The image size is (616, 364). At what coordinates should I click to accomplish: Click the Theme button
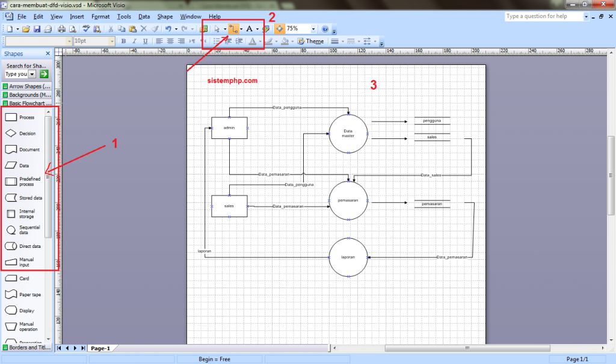pos(310,42)
